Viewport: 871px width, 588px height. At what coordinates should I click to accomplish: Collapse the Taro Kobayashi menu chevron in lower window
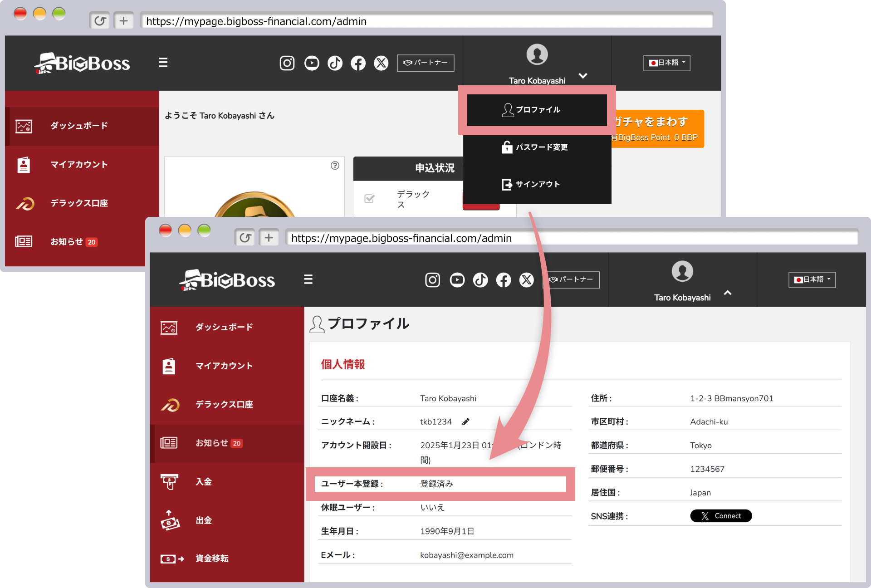[x=728, y=293]
